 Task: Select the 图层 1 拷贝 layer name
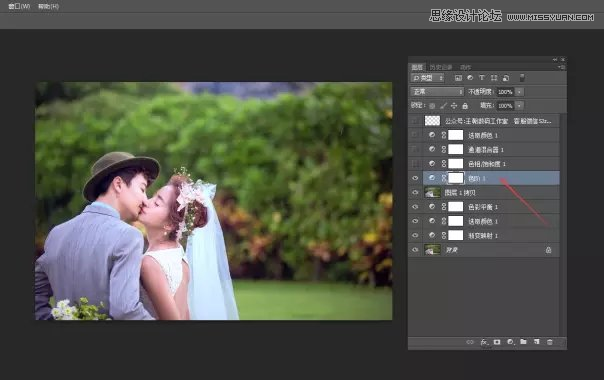click(x=460, y=193)
